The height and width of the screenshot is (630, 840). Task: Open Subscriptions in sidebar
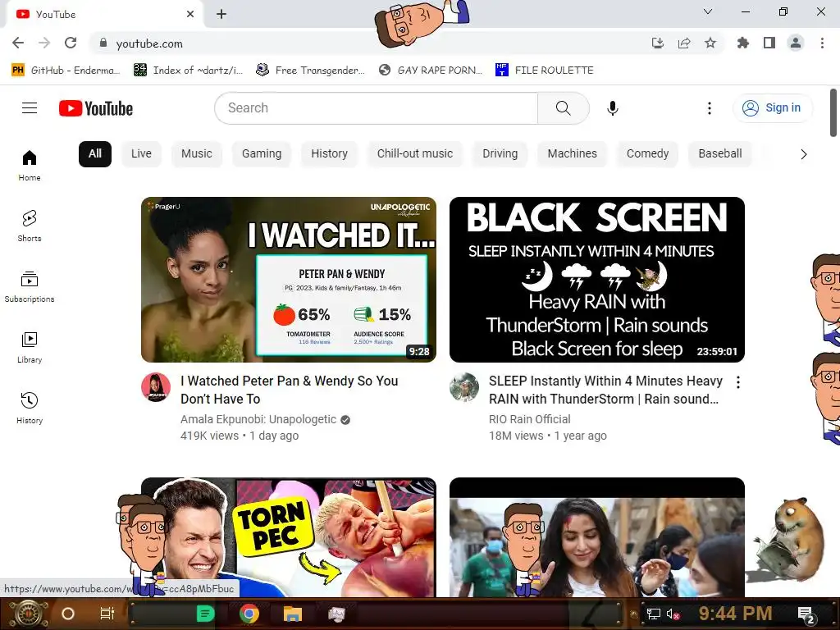pyautogui.click(x=30, y=286)
